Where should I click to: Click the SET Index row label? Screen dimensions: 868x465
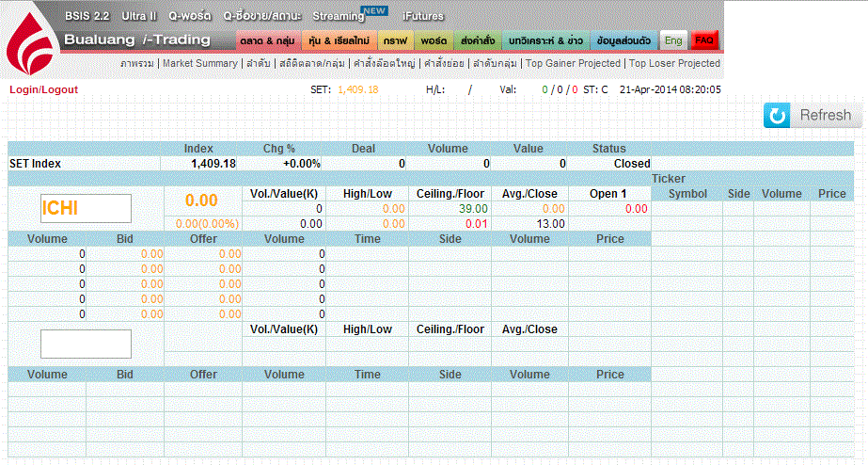click(x=36, y=164)
